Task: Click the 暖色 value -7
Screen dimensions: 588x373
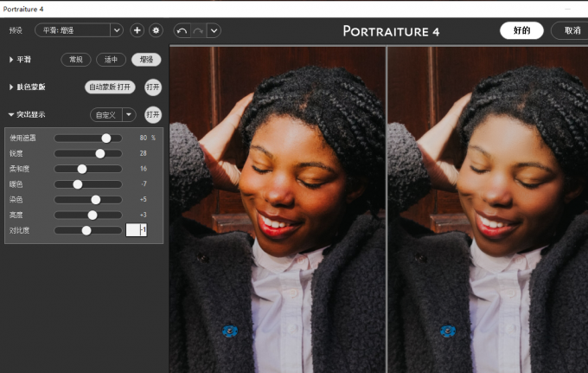Action: (144, 183)
